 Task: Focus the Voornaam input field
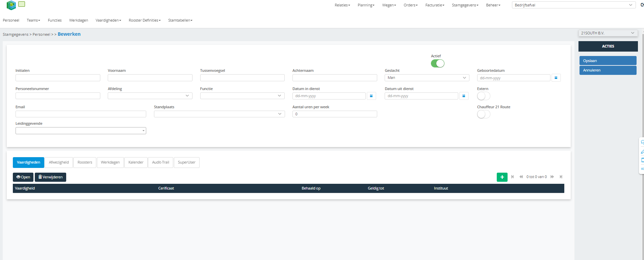pos(150,78)
